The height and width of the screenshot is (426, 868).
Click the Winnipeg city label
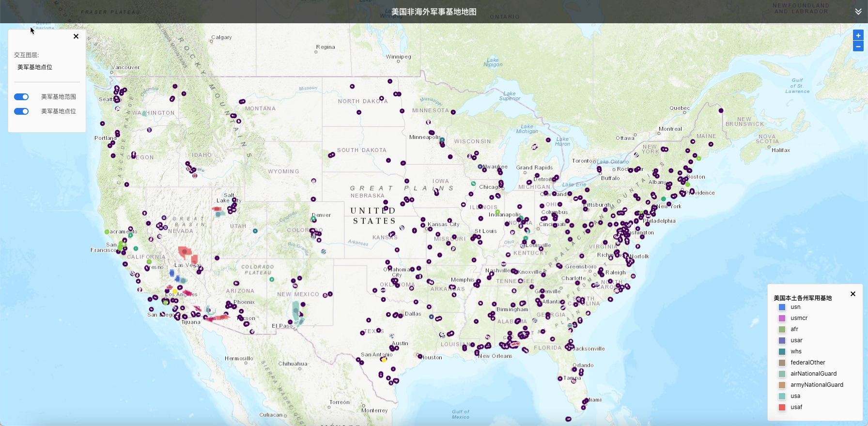click(399, 57)
